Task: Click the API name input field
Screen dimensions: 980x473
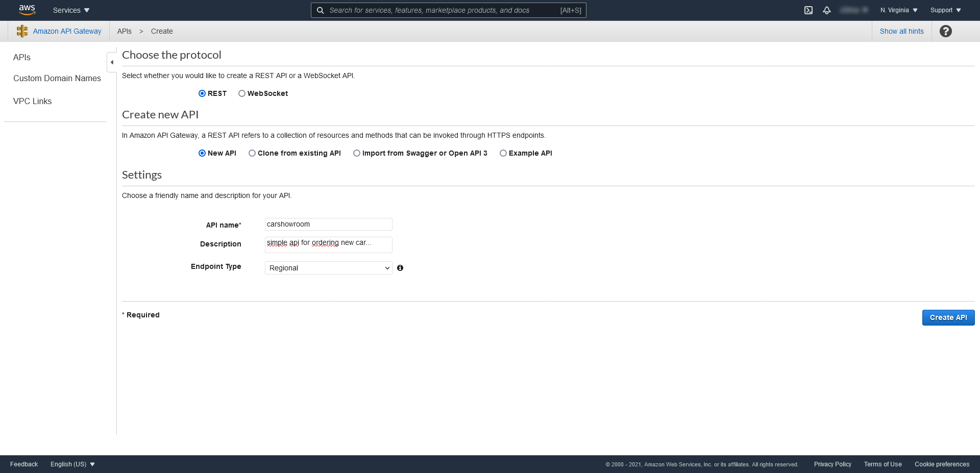Action: coord(329,224)
